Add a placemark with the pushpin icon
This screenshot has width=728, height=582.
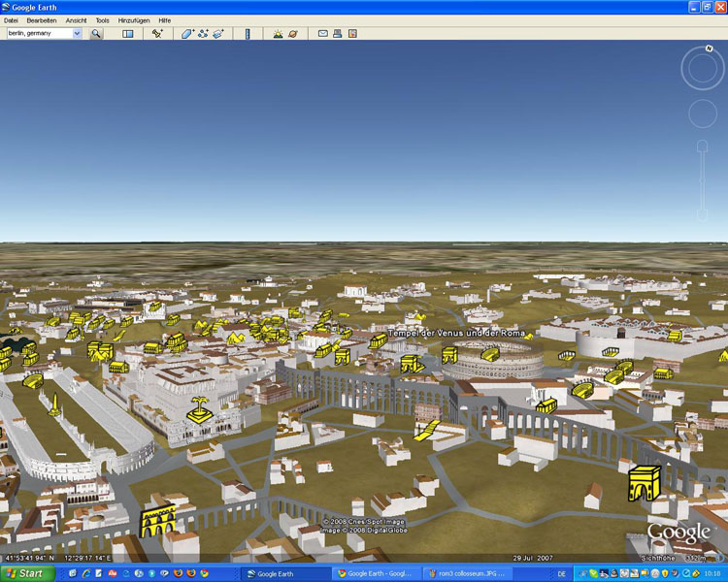157,33
